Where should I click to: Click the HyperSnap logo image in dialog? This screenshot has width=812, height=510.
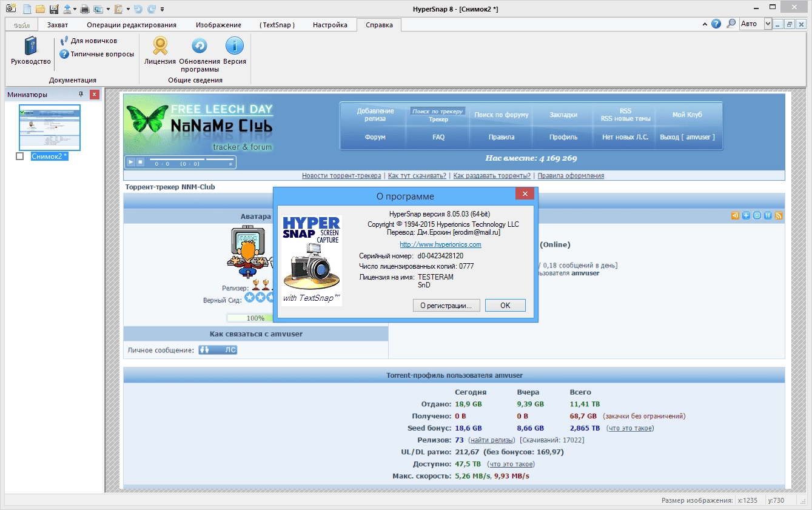pyautogui.click(x=312, y=261)
